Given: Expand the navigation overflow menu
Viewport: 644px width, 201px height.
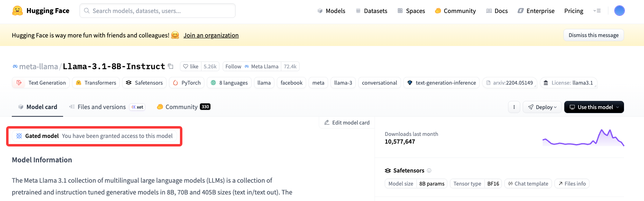Looking at the screenshot, I should click(597, 11).
